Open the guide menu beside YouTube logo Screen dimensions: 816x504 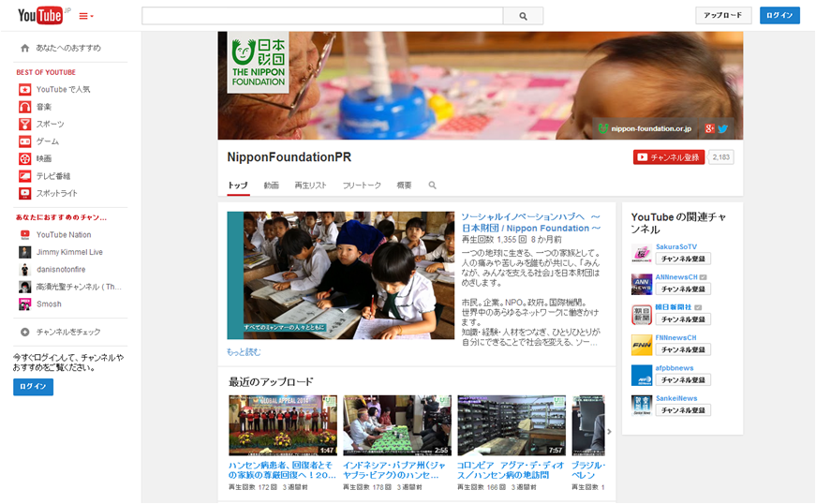86,16
